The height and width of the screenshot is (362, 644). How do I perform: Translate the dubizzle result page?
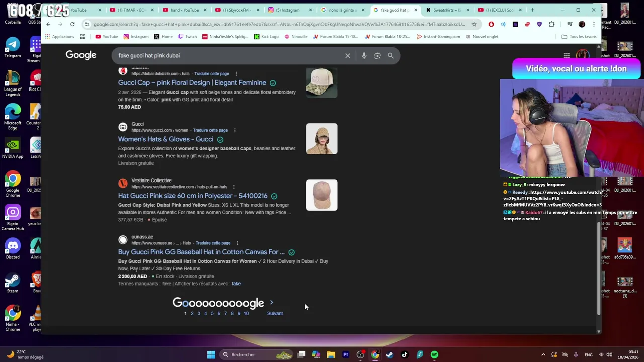[x=212, y=74]
